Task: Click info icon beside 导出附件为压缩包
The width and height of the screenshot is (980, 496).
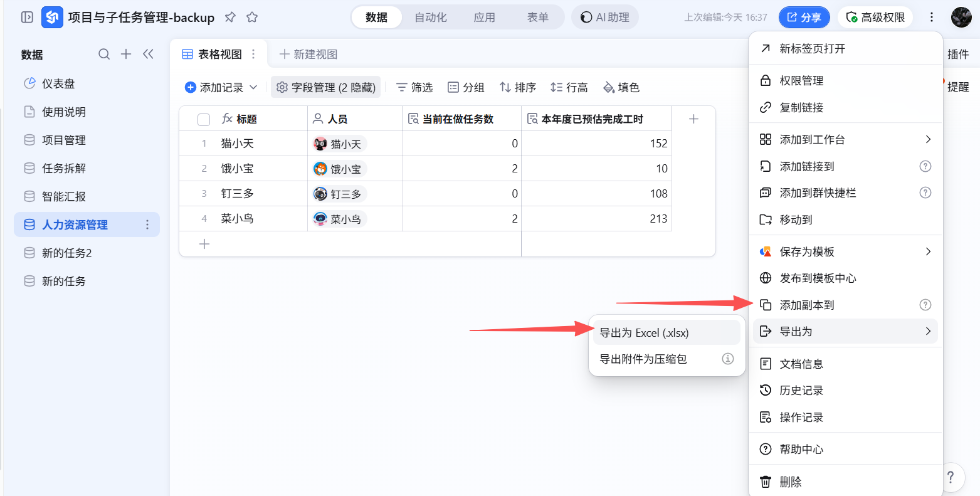Action: (727, 359)
